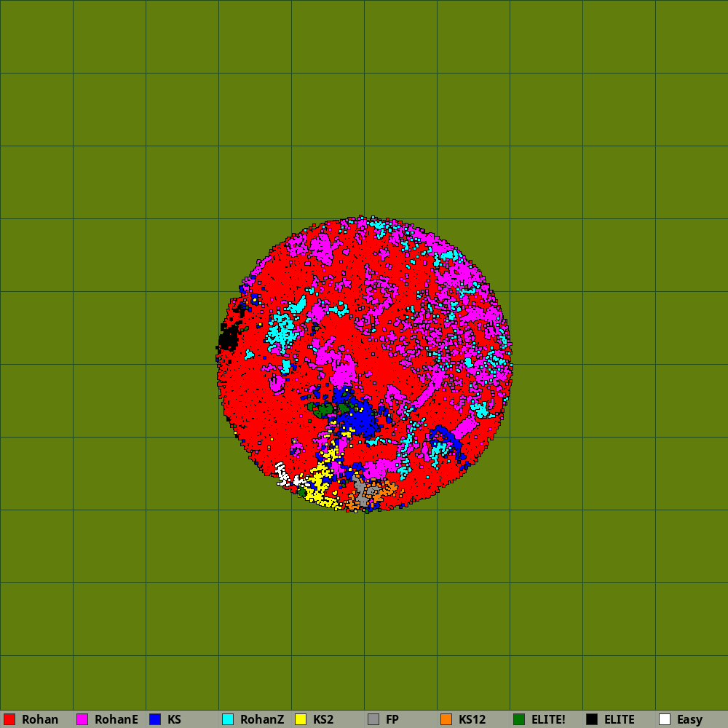The height and width of the screenshot is (728, 728).
Task: Click the "RohanE" legend label text
Action: [116, 719]
